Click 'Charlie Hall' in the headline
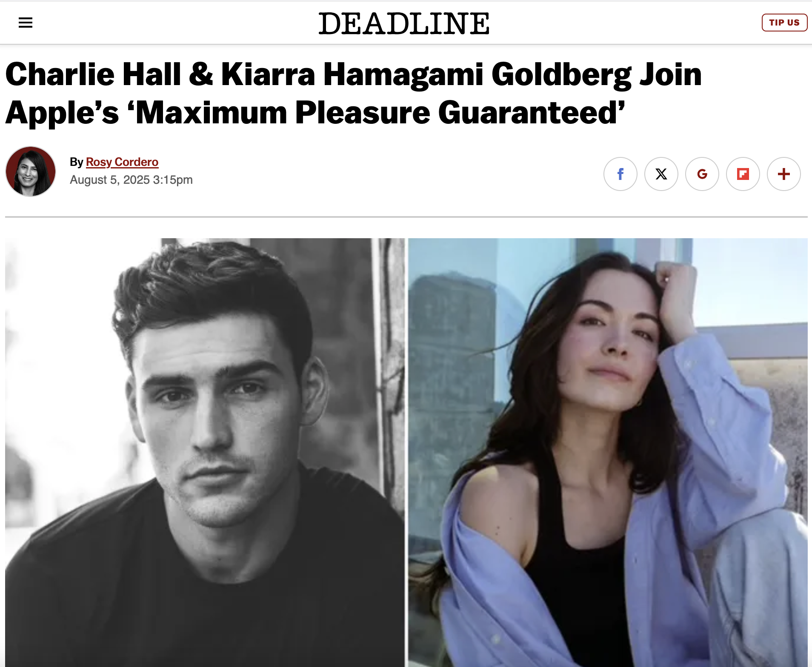This screenshot has width=812, height=667. [x=93, y=74]
